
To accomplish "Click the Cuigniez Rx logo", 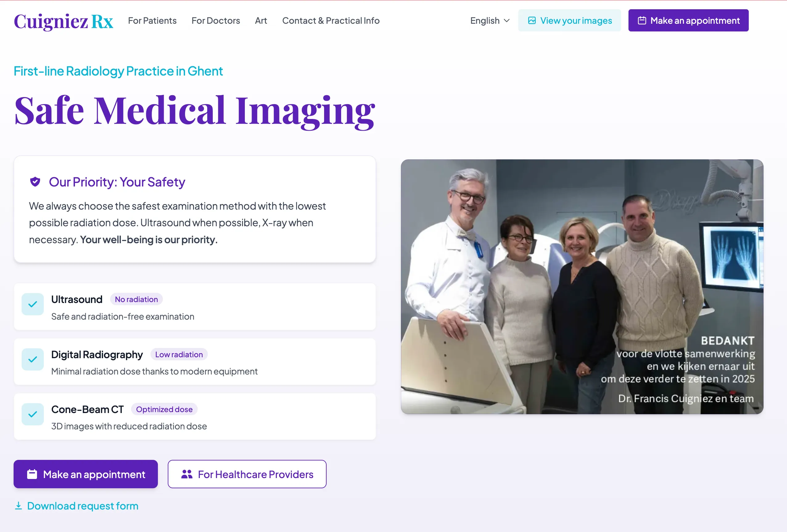I will (63, 21).
